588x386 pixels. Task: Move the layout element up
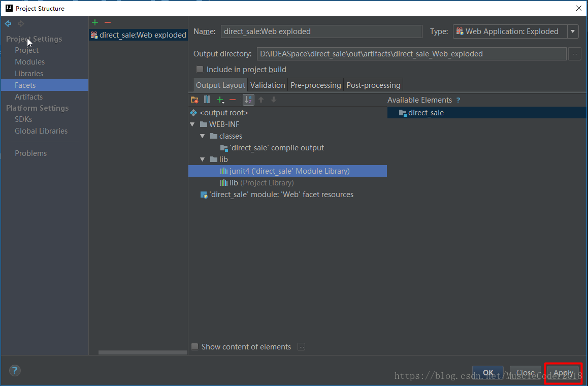[x=261, y=100]
